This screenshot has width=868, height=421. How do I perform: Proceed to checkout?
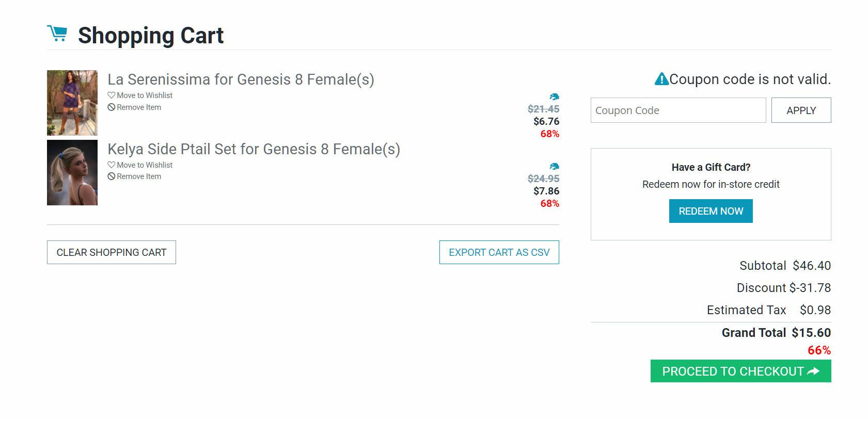[740, 371]
